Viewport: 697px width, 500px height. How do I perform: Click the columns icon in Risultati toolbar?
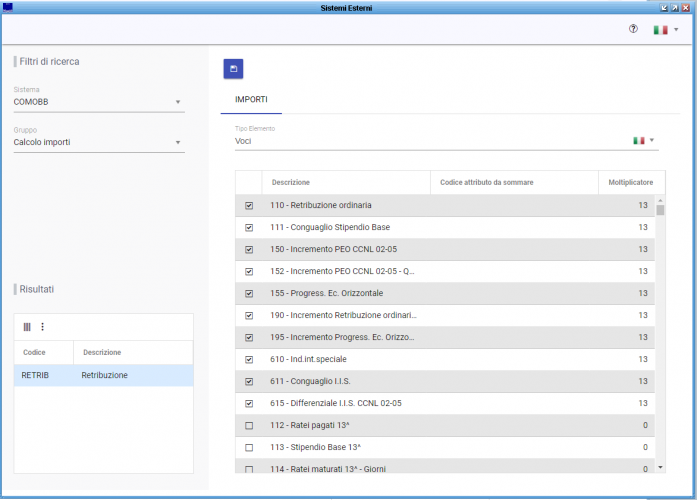[x=27, y=327]
